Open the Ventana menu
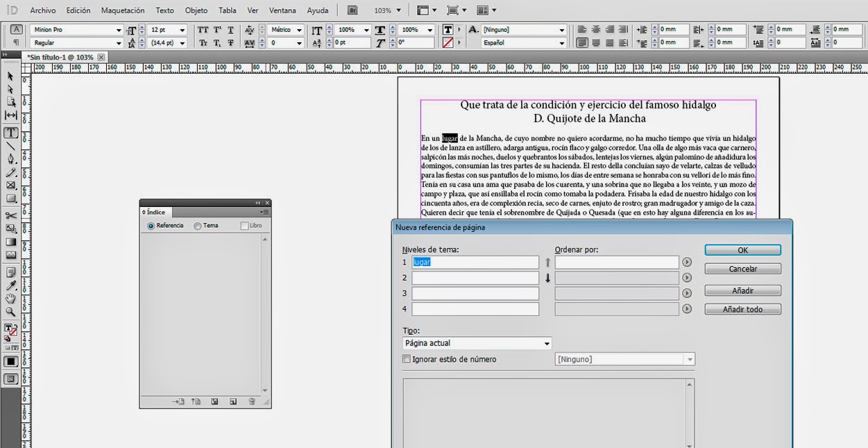The width and height of the screenshot is (868, 448). tap(282, 10)
